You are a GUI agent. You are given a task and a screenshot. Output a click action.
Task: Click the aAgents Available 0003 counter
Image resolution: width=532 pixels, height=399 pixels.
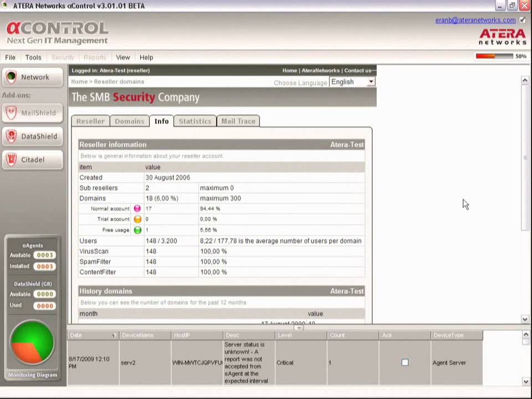coord(45,255)
